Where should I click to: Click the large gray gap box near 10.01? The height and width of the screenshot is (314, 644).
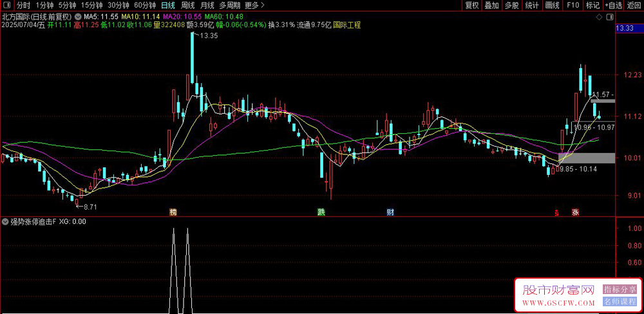[x=587, y=158]
